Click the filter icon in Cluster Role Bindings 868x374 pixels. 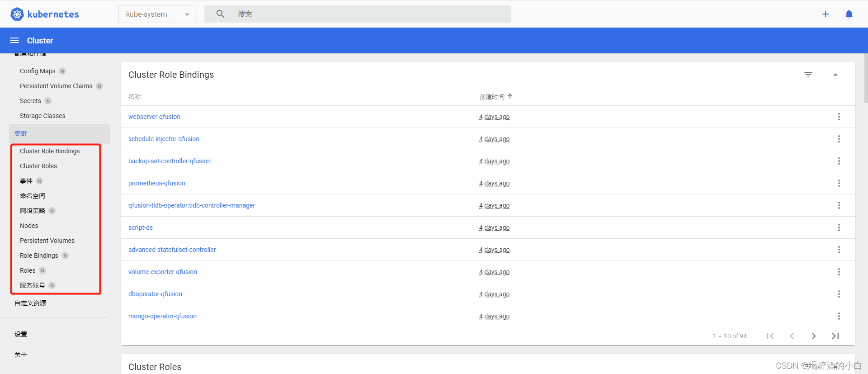[x=808, y=75]
